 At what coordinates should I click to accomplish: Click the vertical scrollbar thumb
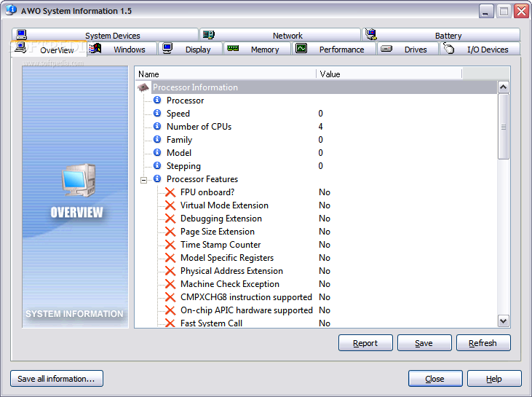504,126
